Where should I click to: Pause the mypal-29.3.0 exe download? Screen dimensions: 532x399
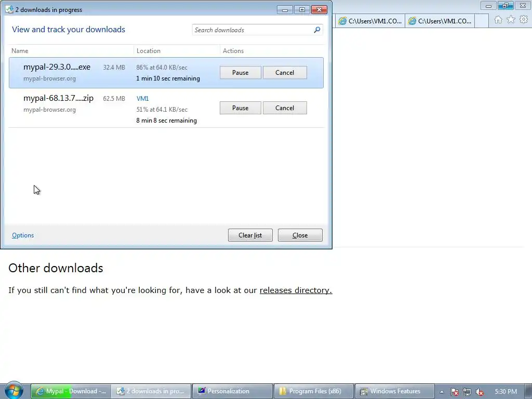[240, 73]
